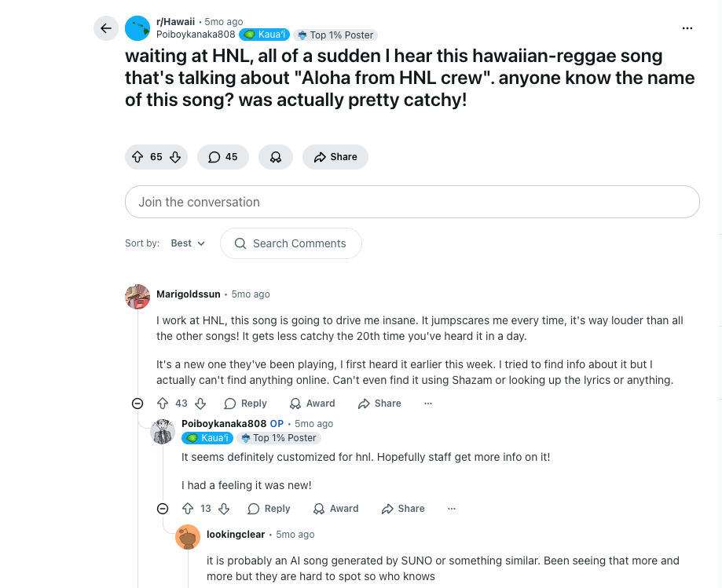Collapse Marigoldssun's comment thread

(x=137, y=403)
